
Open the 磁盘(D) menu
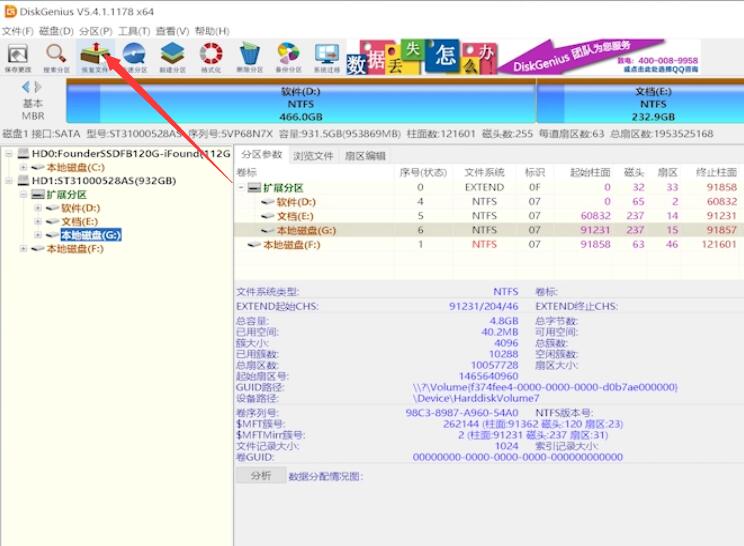[56, 31]
